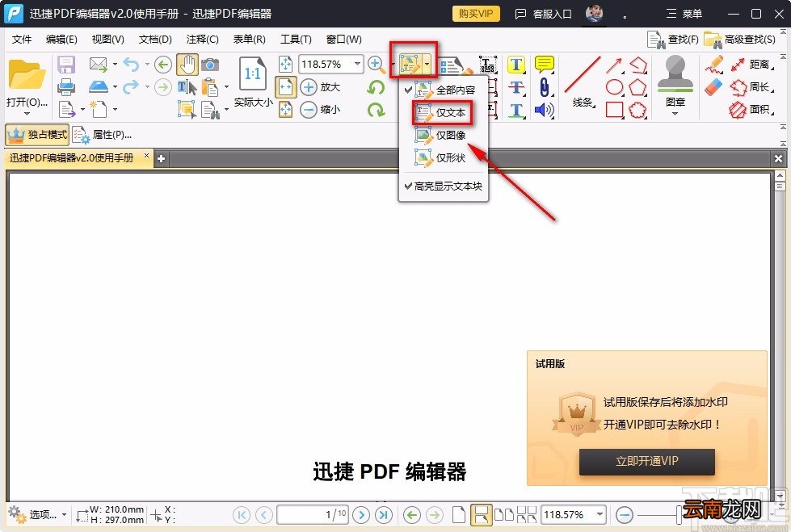The width and height of the screenshot is (791, 532).
Task: Rotate page clockwise with green arrow
Action: click(x=376, y=110)
